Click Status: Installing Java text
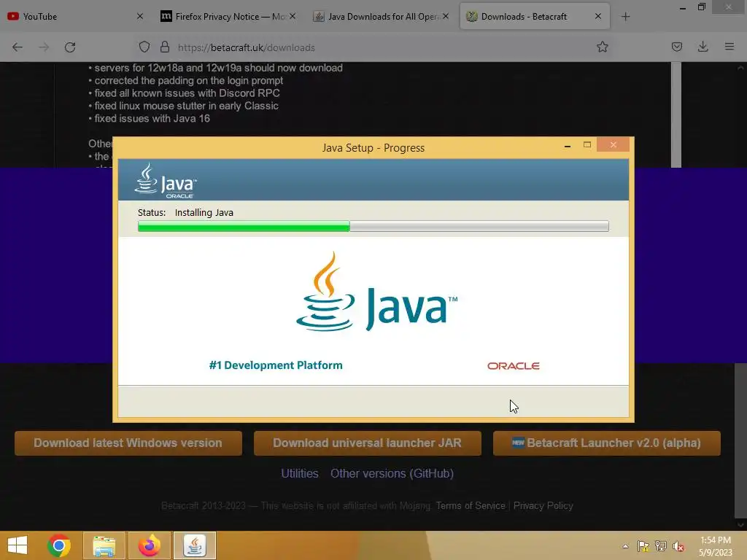Viewport: 747px width, 560px height. point(185,213)
